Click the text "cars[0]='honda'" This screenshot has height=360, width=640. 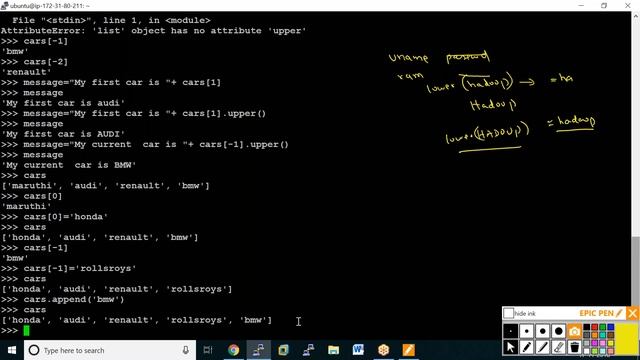pyautogui.click(x=65, y=217)
